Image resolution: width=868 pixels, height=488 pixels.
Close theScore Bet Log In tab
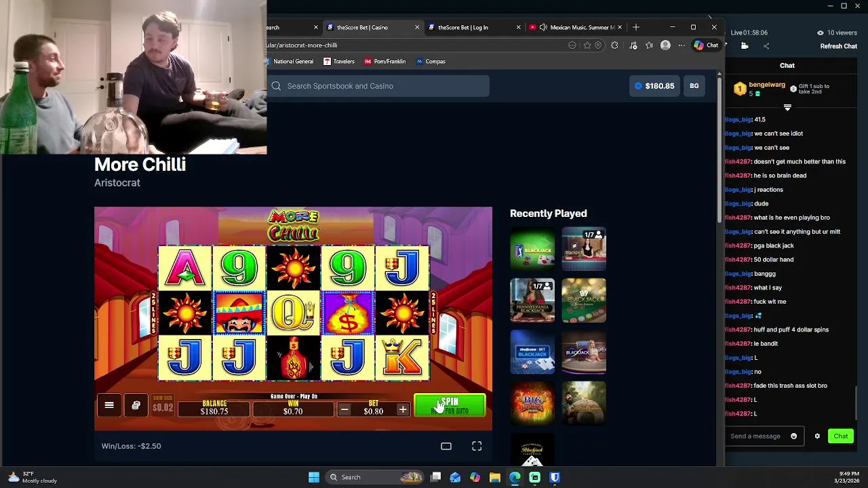518,27
